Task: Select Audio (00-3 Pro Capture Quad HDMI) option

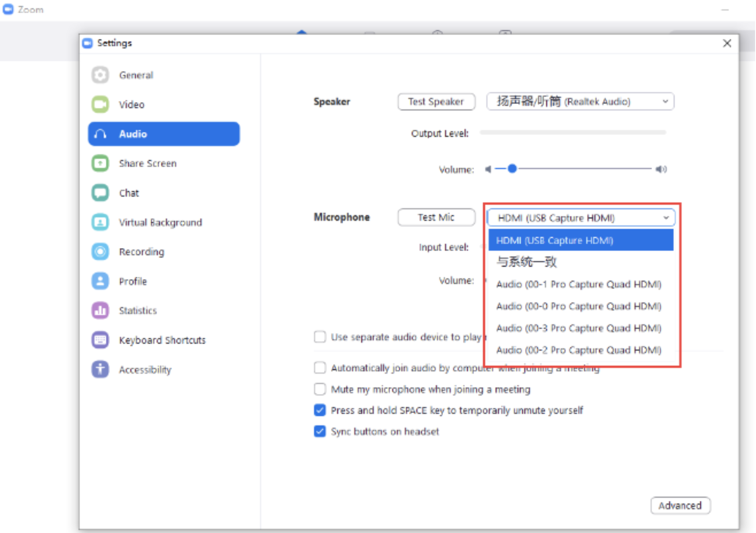Action: point(578,328)
